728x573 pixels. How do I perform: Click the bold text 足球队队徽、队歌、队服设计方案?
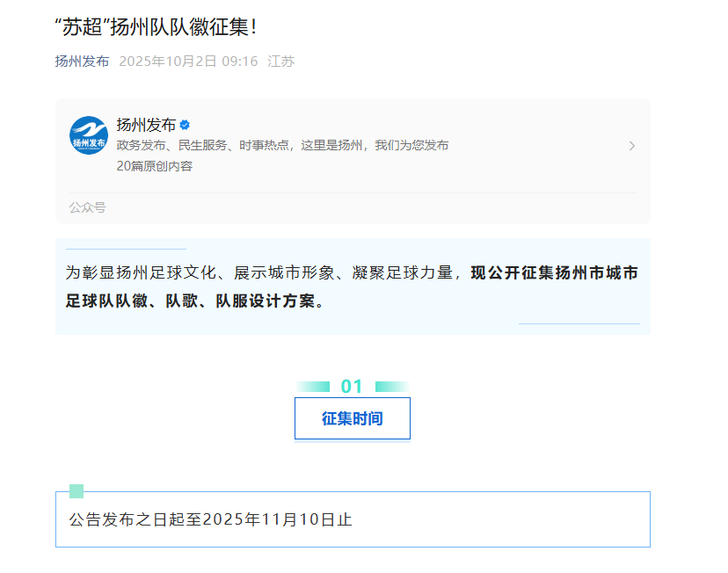point(193,301)
